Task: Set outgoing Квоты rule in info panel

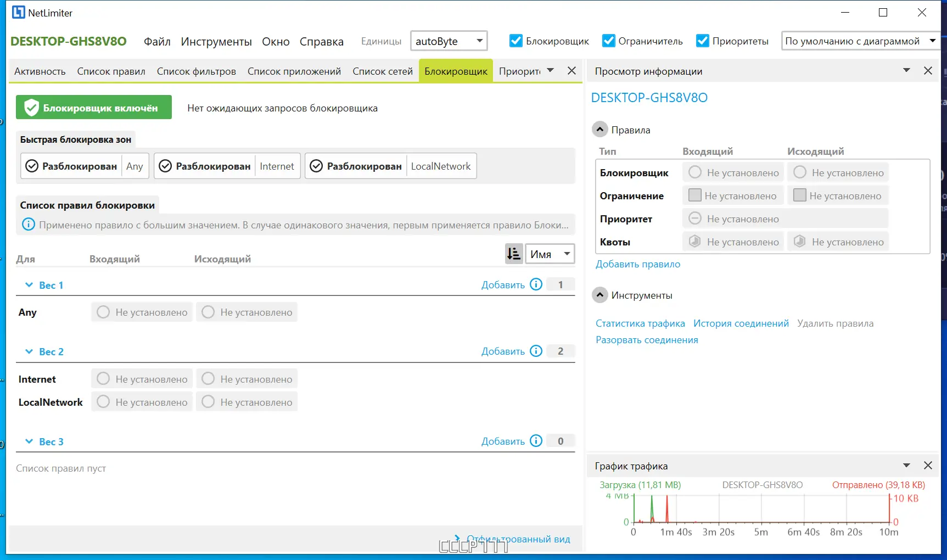Action: tap(838, 242)
